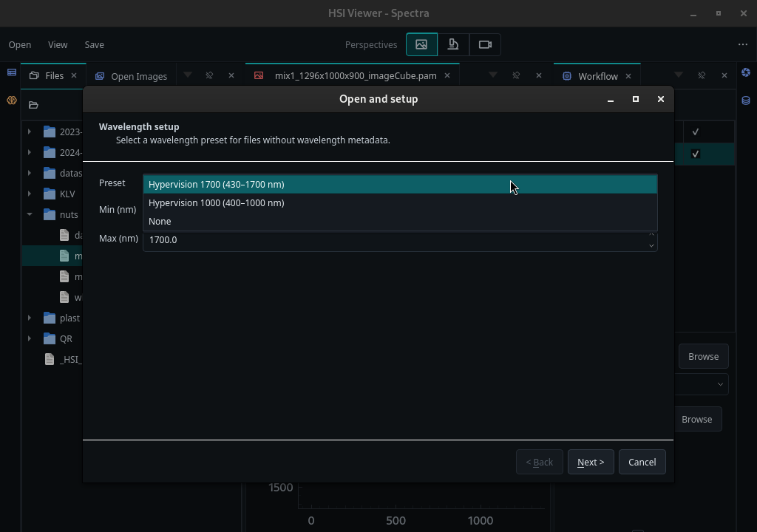Click the list panel icon in left sidebar
757x532 pixels.
pyautogui.click(x=12, y=72)
